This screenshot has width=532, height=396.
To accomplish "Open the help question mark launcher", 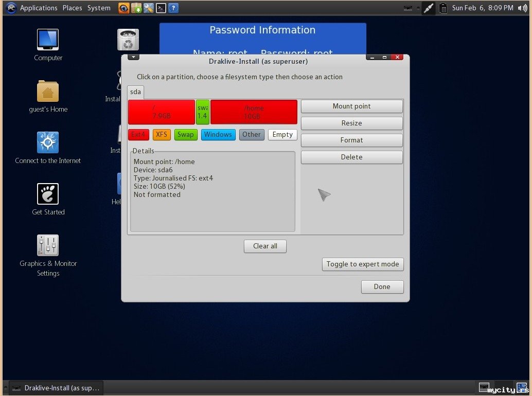I will (x=173, y=8).
